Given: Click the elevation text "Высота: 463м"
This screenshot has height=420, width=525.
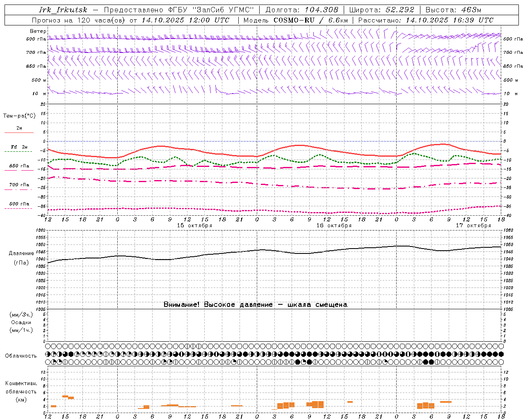Looking at the screenshot, I should click(x=453, y=10).
